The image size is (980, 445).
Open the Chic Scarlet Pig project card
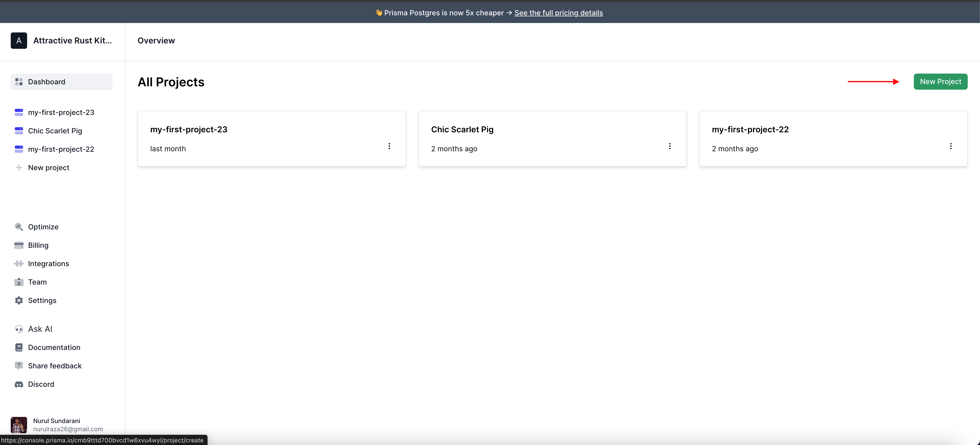pyautogui.click(x=552, y=138)
